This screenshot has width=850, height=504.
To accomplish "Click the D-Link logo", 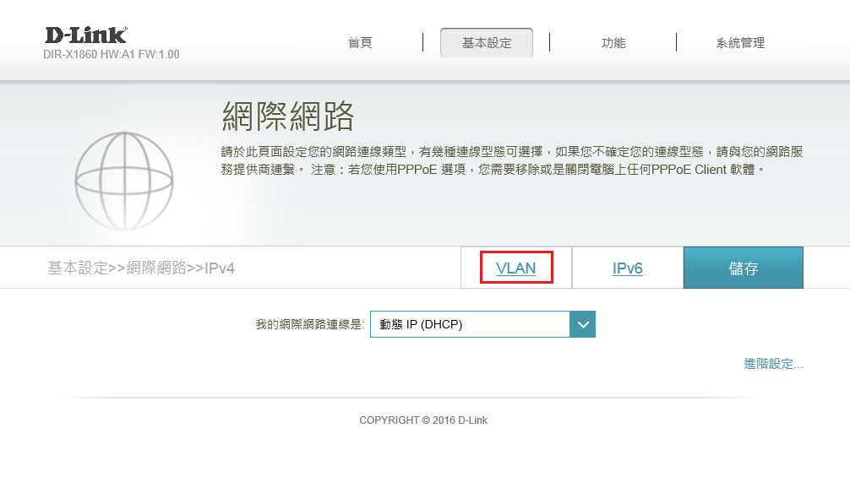I will coord(86,35).
